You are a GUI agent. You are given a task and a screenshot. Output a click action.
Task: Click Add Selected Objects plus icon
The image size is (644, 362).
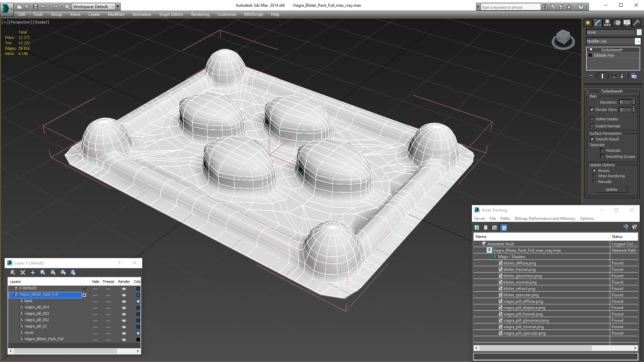tap(33, 273)
